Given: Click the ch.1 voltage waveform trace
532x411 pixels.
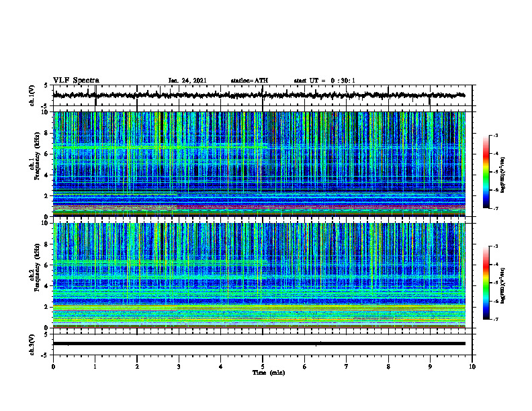Looking at the screenshot, I should tap(259, 95).
